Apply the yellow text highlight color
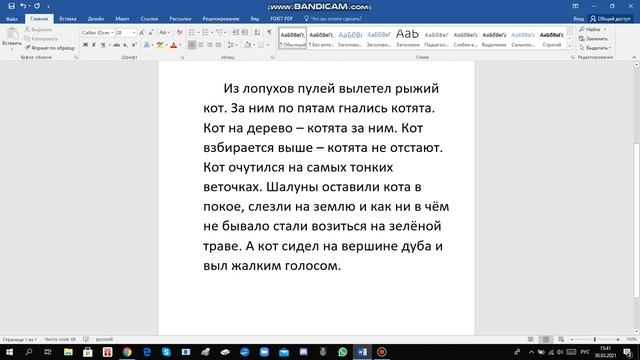 (x=160, y=45)
